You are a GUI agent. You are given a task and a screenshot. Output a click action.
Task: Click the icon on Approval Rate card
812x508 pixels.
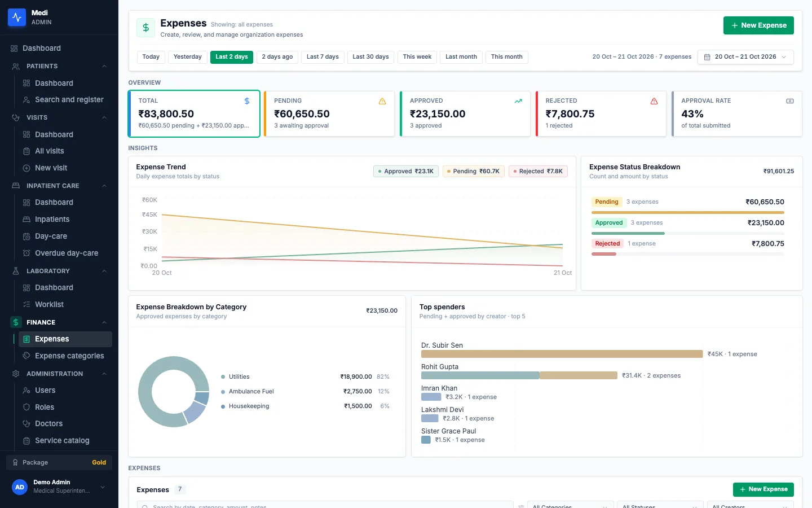(x=790, y=101)
